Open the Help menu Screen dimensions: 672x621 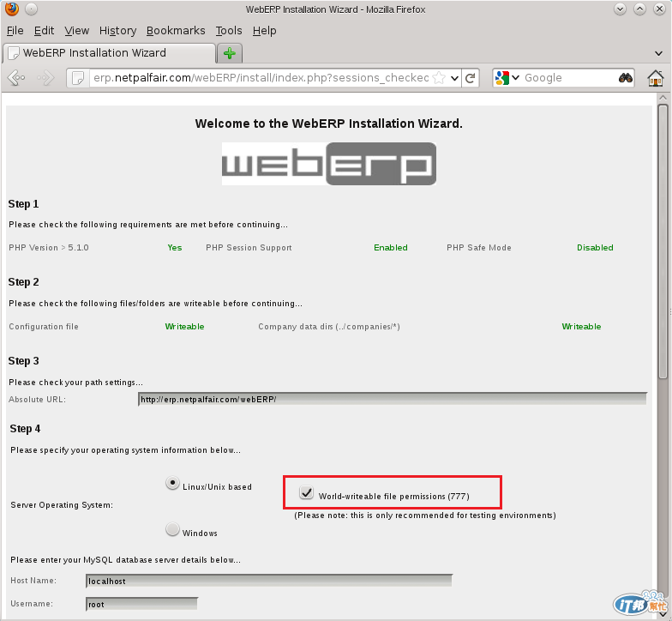[264, 31]
